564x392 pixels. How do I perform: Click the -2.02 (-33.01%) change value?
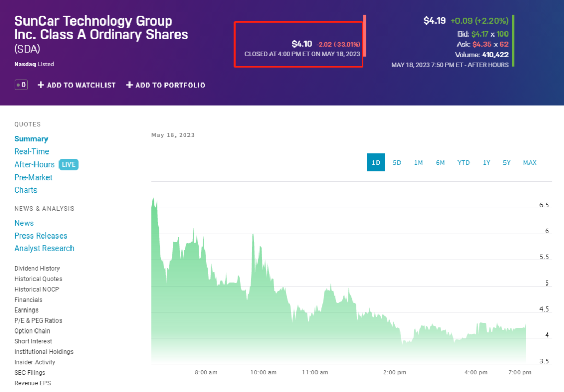(338, 44)
